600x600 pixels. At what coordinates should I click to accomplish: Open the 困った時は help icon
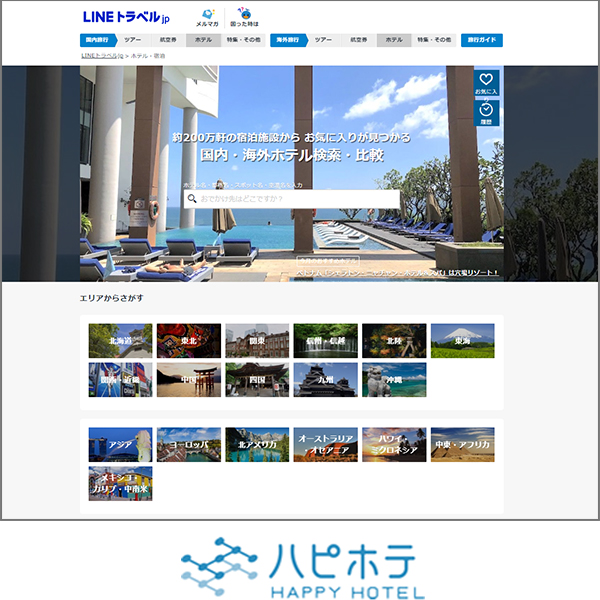pyautogui.click(x=245, y=17)
